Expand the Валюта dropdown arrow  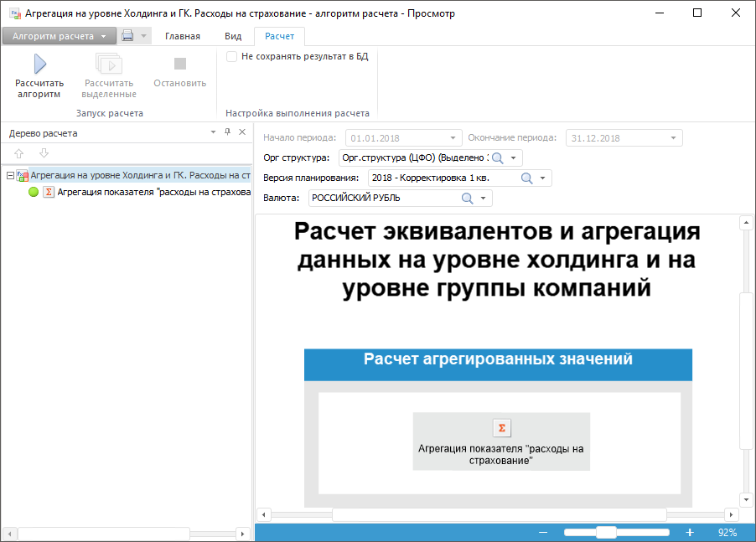coord(484,199)
